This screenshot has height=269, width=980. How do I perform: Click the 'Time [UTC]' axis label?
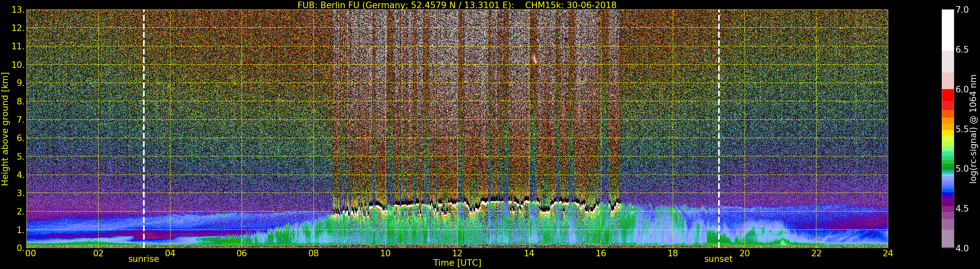[x=457, y=263]
